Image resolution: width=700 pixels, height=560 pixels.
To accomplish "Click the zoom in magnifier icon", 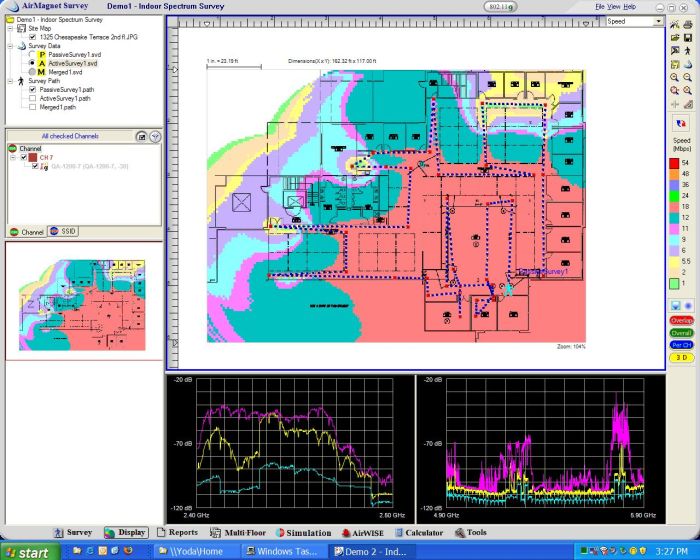I will click(x=675, y=77).
